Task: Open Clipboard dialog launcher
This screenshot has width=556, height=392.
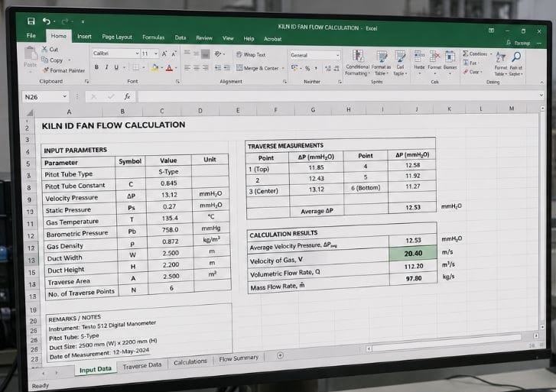Action: click(86, 82)
